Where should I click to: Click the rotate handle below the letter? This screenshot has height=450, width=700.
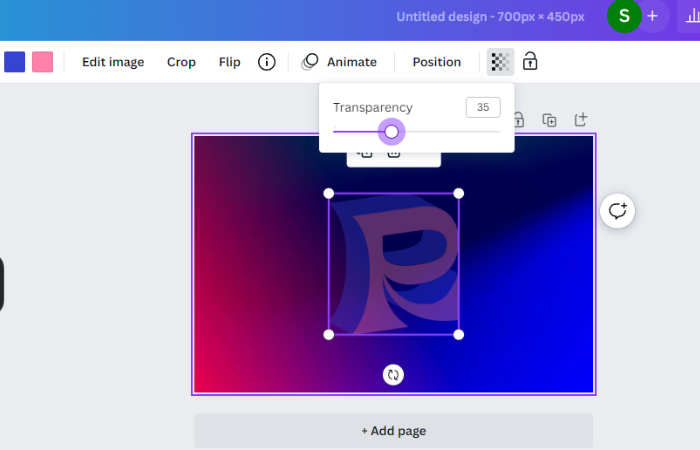click(393, 375)
